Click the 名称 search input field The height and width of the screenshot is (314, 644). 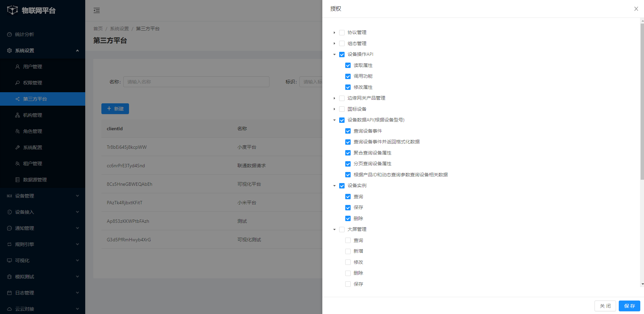[196, 82]
